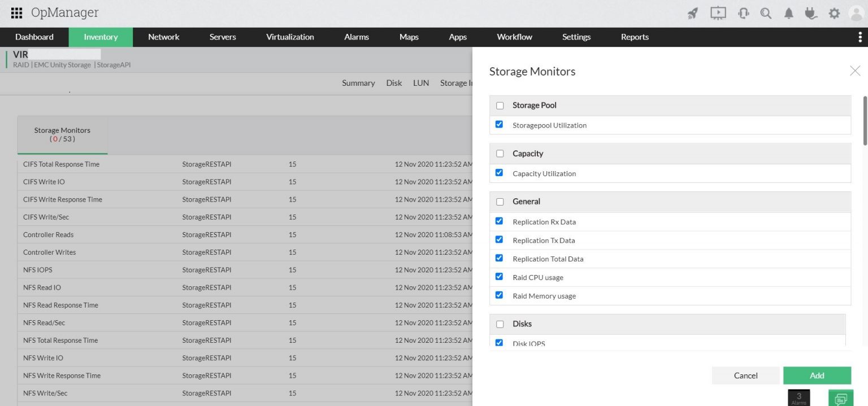
Task: Switch to the Alarms tab
Action: pos(356,37)
